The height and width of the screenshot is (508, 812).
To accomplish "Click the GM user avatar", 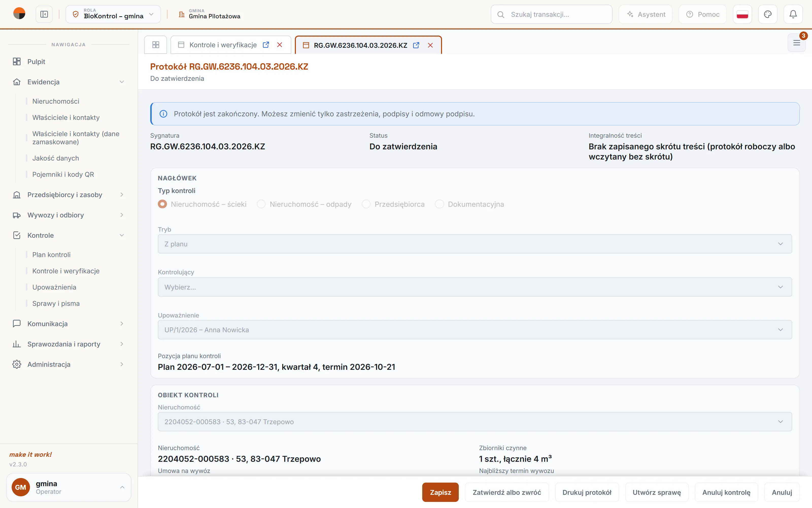I will (21, 487).
